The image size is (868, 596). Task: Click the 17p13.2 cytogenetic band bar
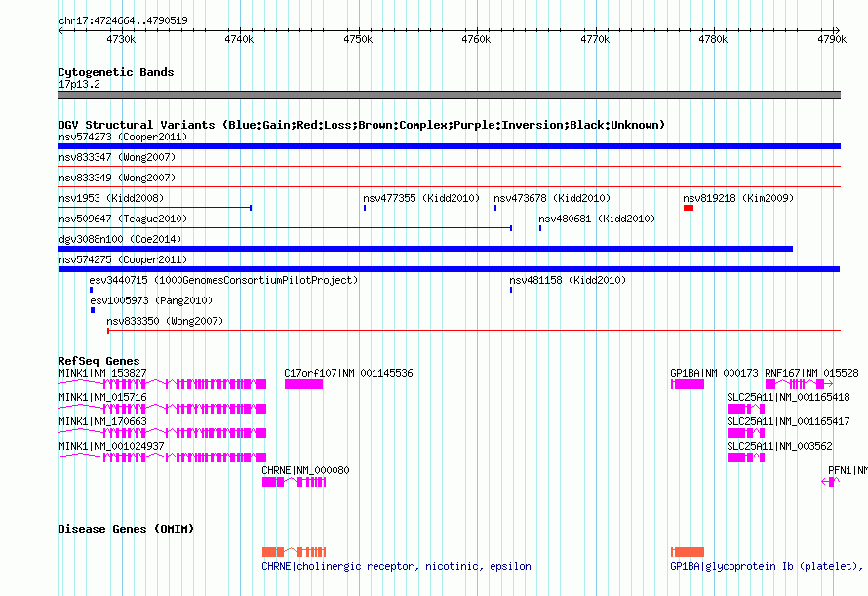point(449,95)
